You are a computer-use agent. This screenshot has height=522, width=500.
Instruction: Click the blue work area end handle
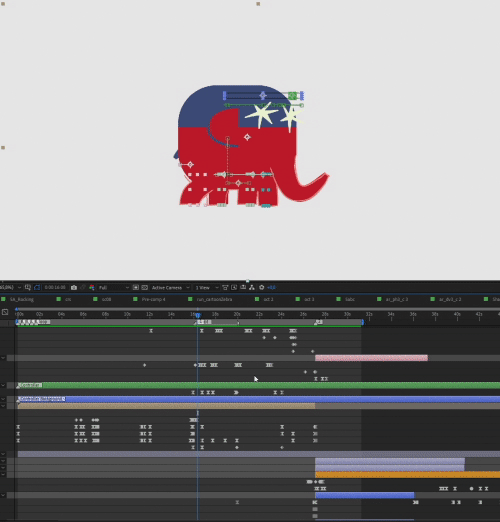tap(362, 322)
